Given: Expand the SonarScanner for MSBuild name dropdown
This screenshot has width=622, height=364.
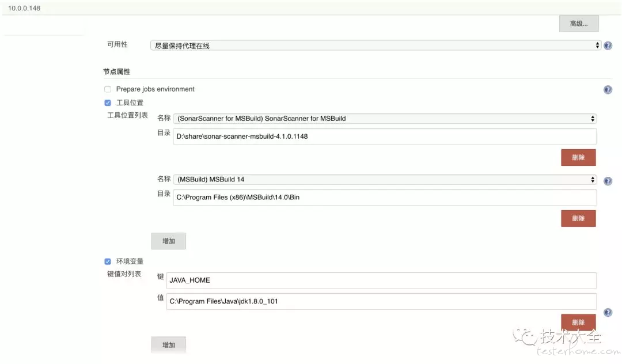Looking at the screenshot, I should pos(384,119).
